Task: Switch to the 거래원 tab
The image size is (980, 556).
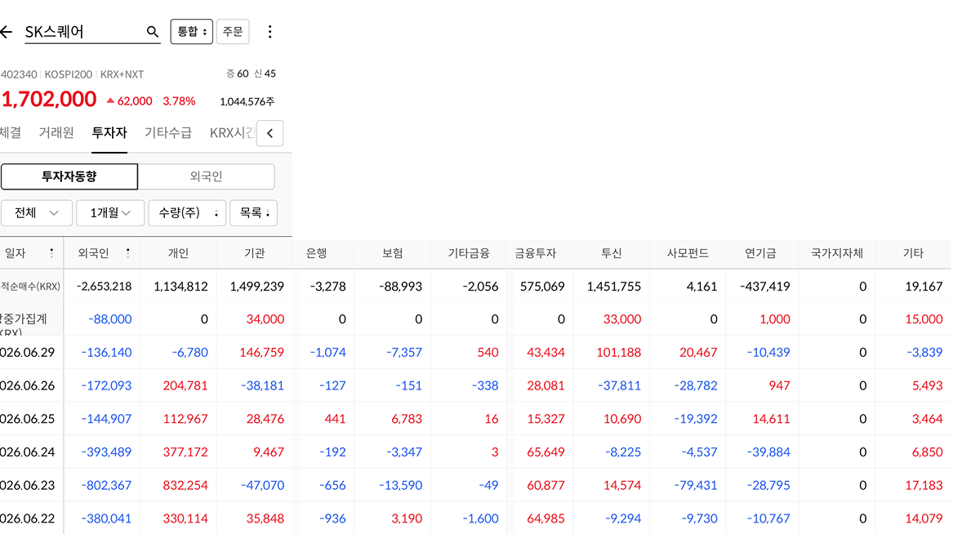Action: [56, 132]
